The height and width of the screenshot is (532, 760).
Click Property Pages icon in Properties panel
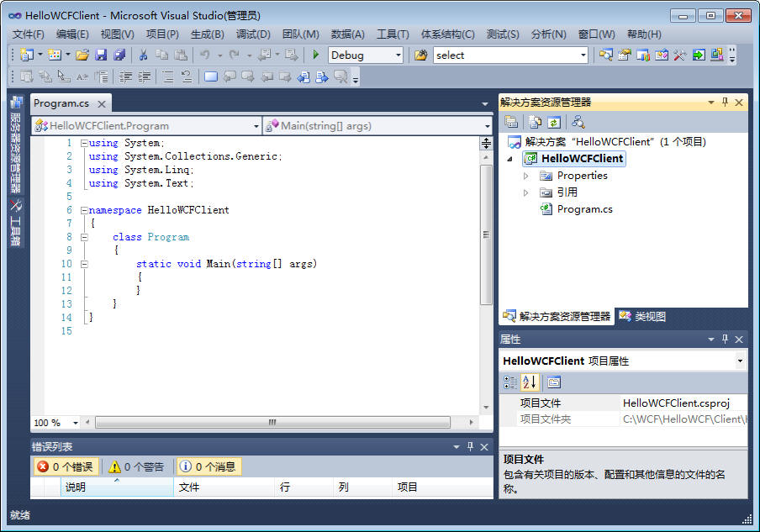pos(553,382)
